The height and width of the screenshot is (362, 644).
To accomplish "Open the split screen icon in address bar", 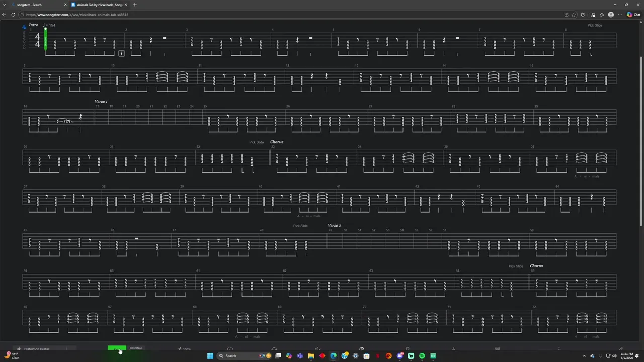I will click(x=567, y=15).
